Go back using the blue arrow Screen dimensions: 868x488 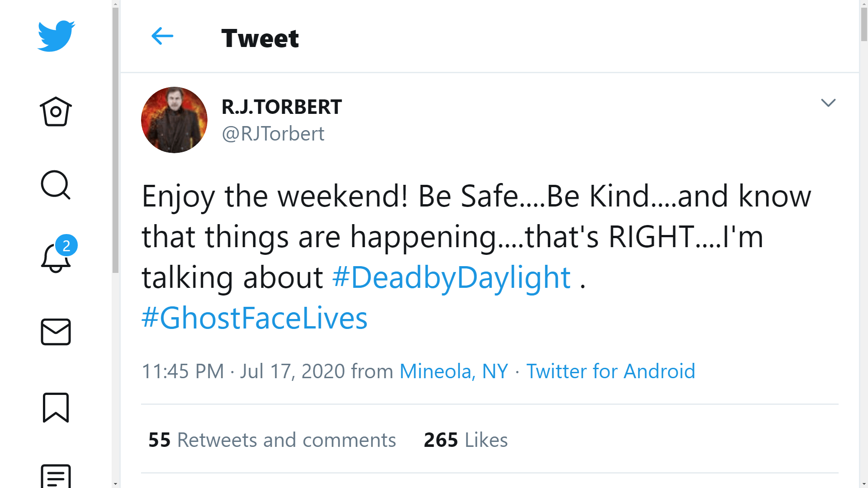coord(162,36)
